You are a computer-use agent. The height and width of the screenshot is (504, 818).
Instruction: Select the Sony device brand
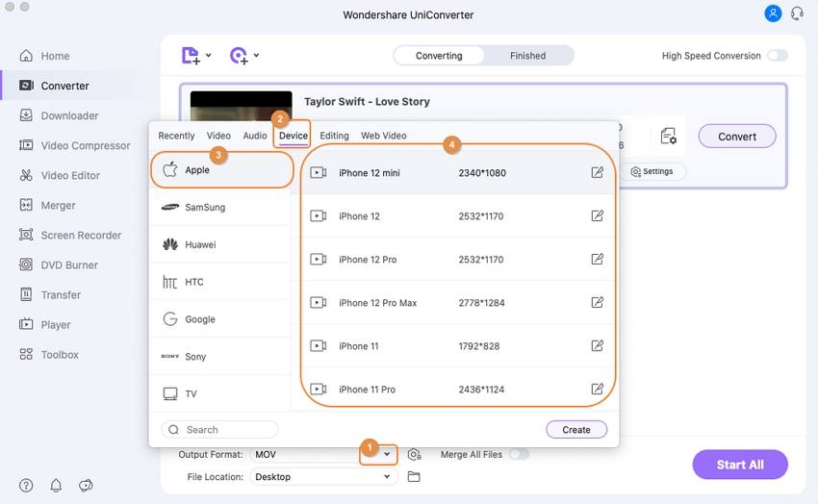220,357
